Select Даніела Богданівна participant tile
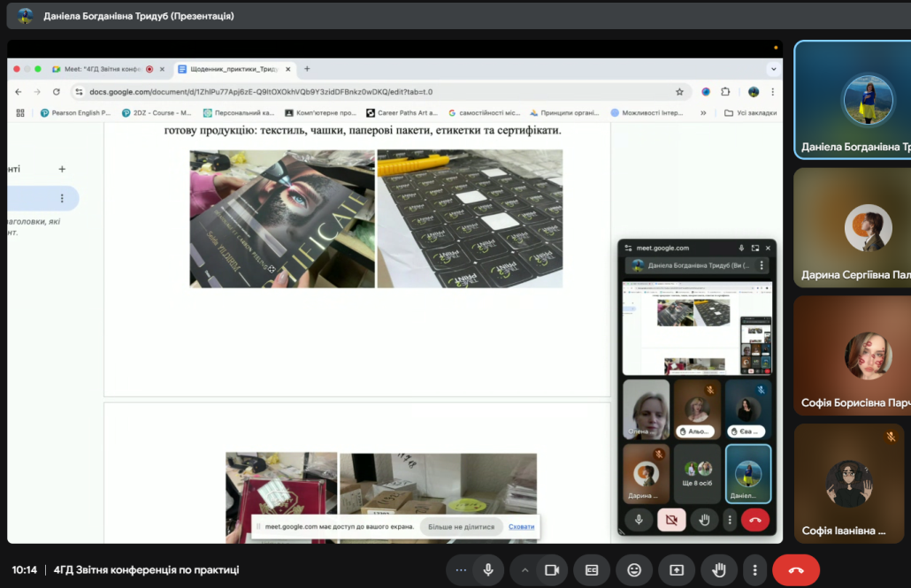The image size is (911, 588). tap(854, 100)
